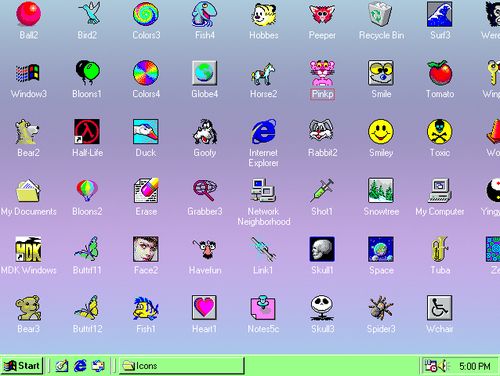The image size is (500, 376).
Task: Select the Surf3 wave icon
Action: tap(440, 14)
